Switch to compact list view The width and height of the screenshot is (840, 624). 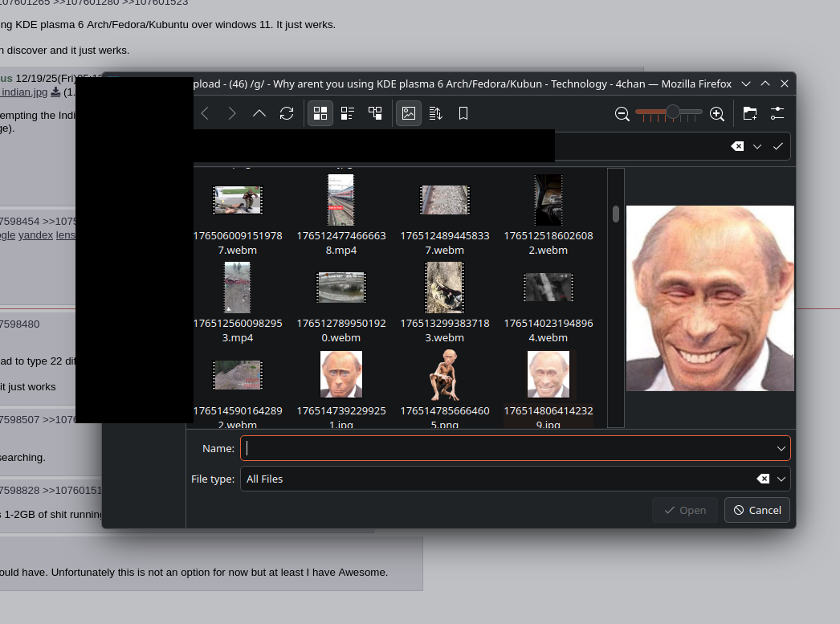tap(348, 113)
